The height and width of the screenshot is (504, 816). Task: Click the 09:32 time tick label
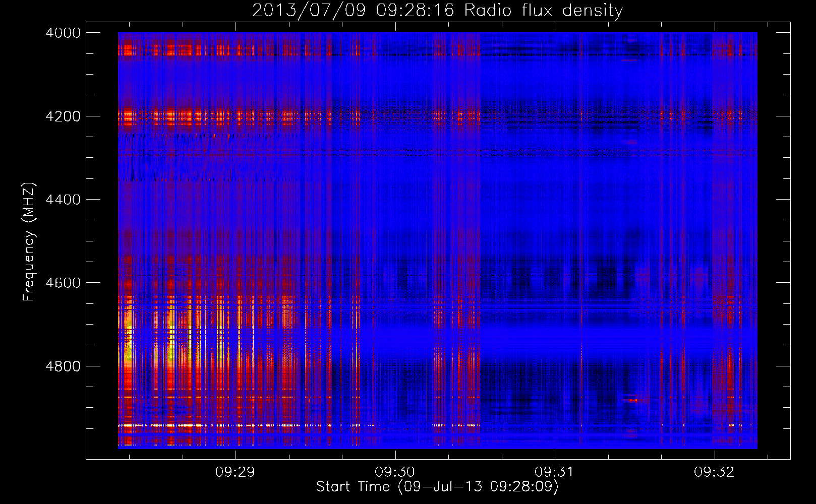point(714,472)
